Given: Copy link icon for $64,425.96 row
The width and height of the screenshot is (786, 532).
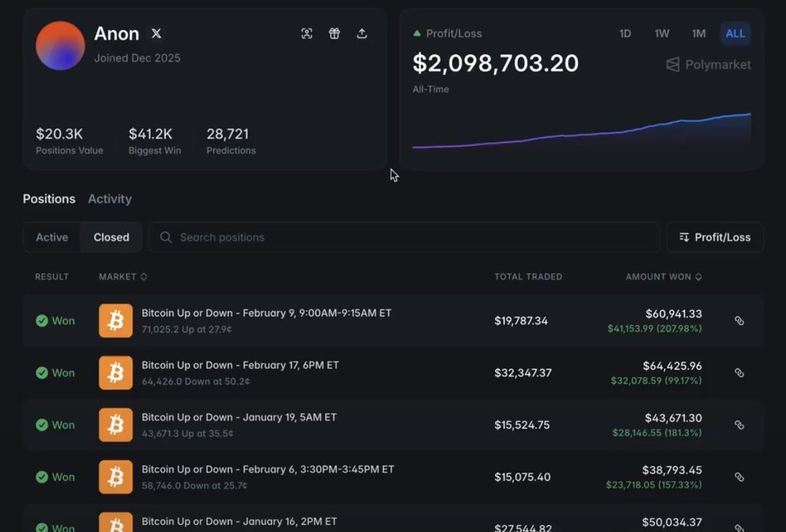Looking at the screenshot, I should [x=740, y=373].
